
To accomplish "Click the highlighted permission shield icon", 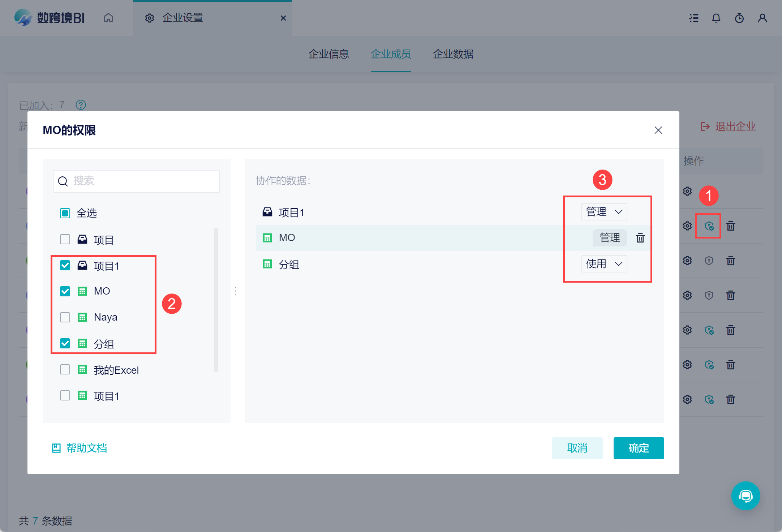I will (x=709, y=226).
